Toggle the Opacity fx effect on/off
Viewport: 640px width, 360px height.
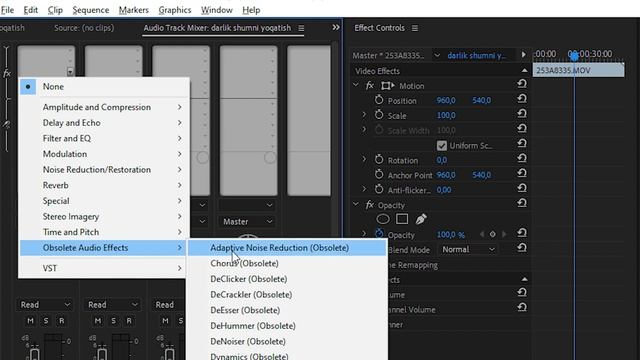click(x=369, y=205)
